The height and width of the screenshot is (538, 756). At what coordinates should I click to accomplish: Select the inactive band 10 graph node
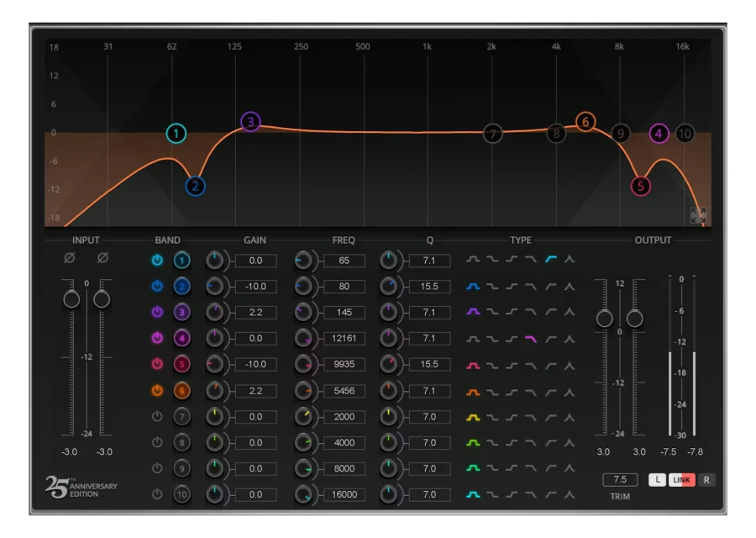pos(685,134)
